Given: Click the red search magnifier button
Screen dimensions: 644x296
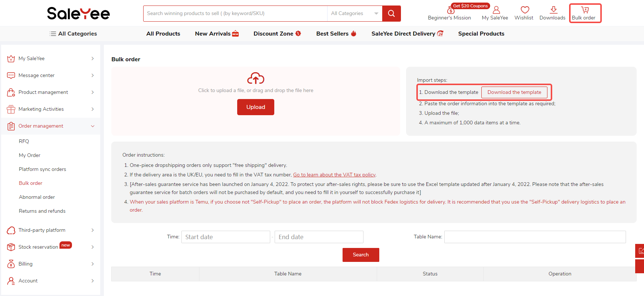Looking at the screenshot, I should tap(391, 14).
